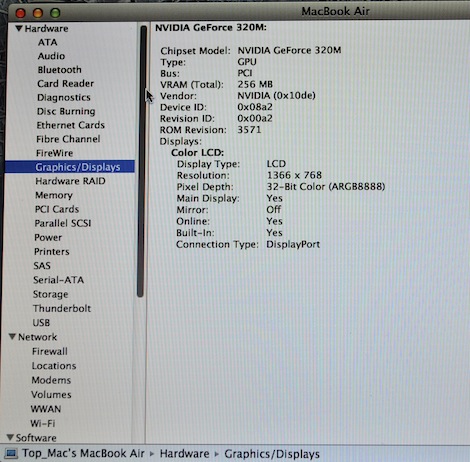
Task: Select PCI Cards entry
Action: tap(57, 209)
